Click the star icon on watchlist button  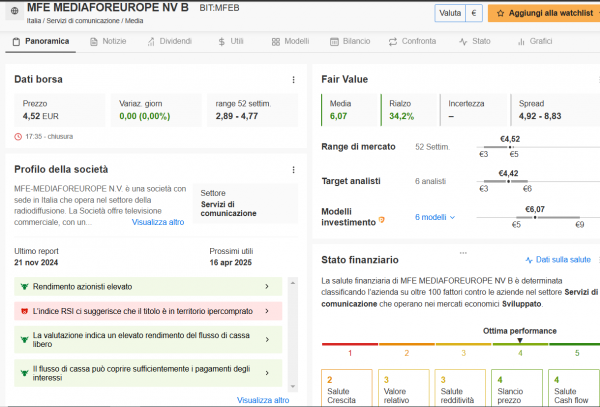tap(500, 13)
